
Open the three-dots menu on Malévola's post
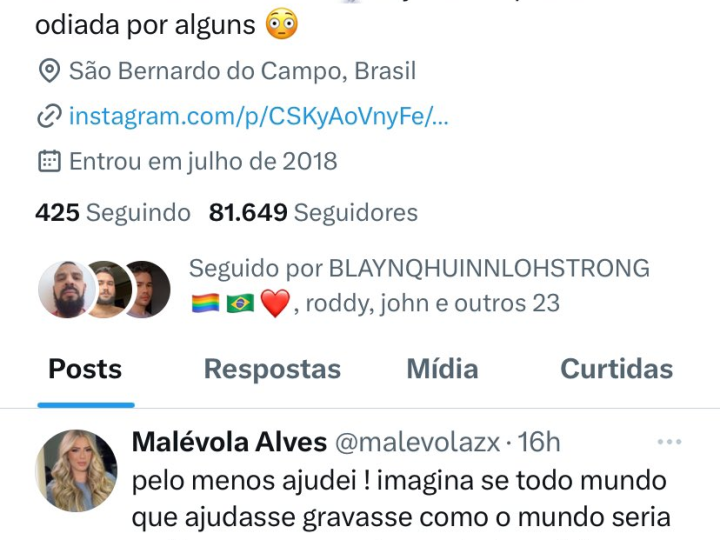pyautogui.click(x=669, y=442)
